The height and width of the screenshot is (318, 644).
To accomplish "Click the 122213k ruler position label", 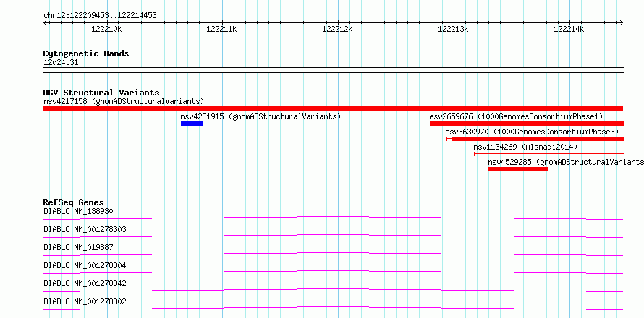I will pyautogui.click(x=454, y=29).
